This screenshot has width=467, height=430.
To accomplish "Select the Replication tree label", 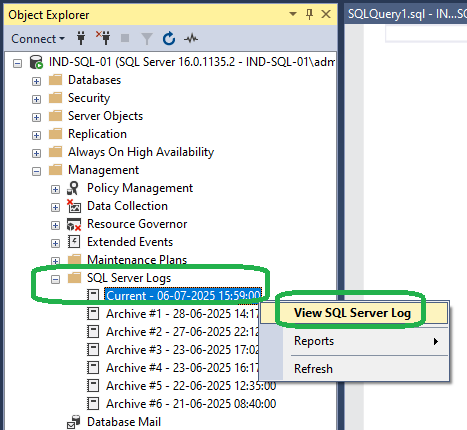I will click(x=97, y=134).
